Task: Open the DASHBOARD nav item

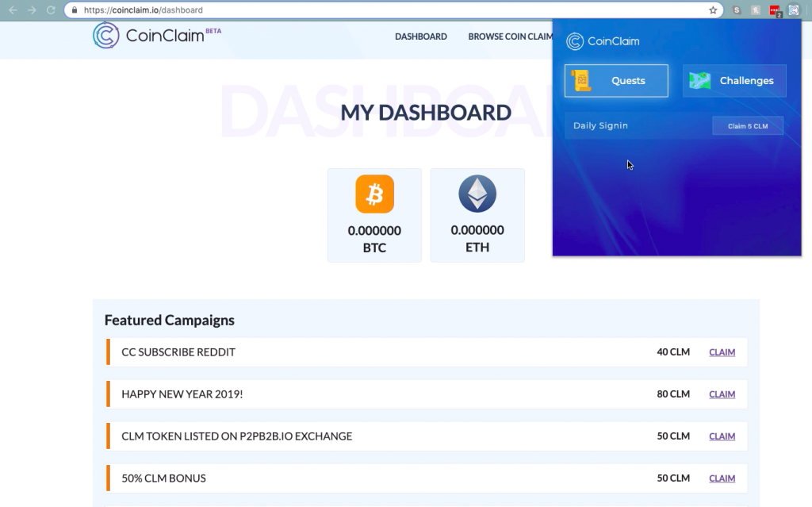Action: [x=421, y=36]
